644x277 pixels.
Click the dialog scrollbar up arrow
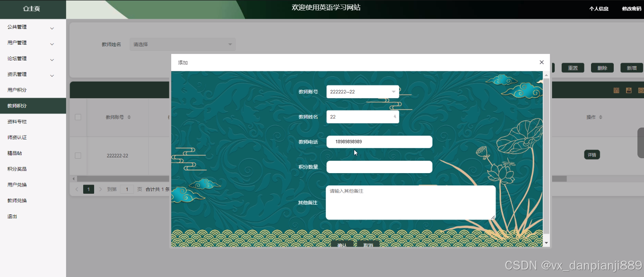546,75
